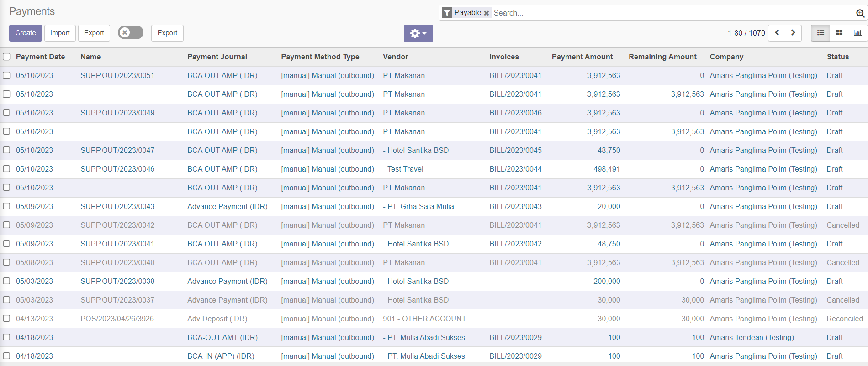
Task: Check the SUPP.OUT/2023/0046 row checkbox
Action: (x=6, y=169)
